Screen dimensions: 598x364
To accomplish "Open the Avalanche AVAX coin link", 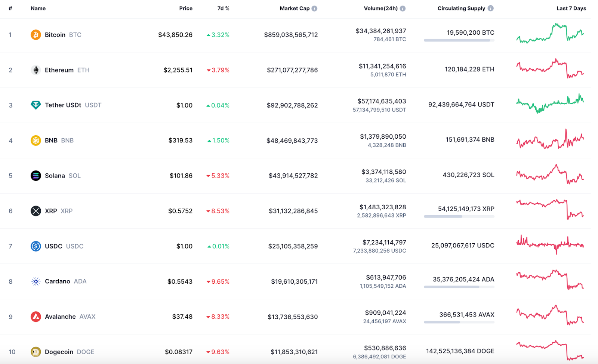I will 70,317.
